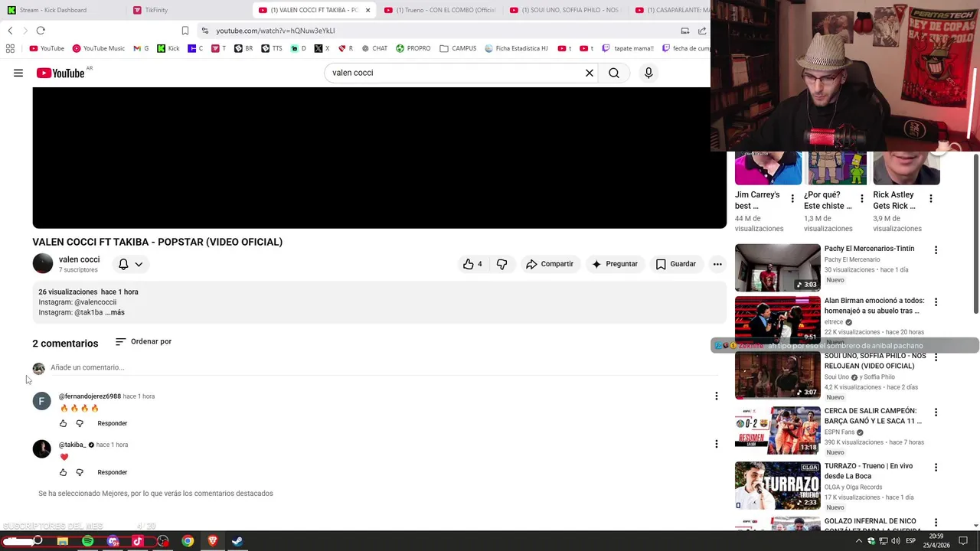980x551 pixels.
Task: Open options menu for @fernandojerez6988's comment
Action: coord(717,396)
